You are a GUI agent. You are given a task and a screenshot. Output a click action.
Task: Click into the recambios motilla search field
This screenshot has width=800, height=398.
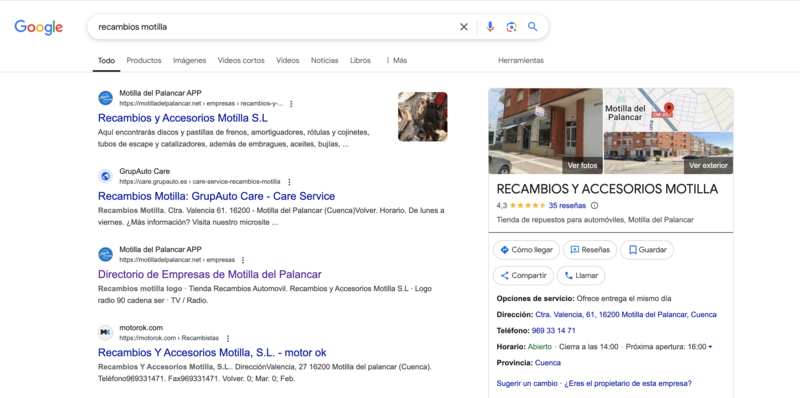(x=276, y=27)
